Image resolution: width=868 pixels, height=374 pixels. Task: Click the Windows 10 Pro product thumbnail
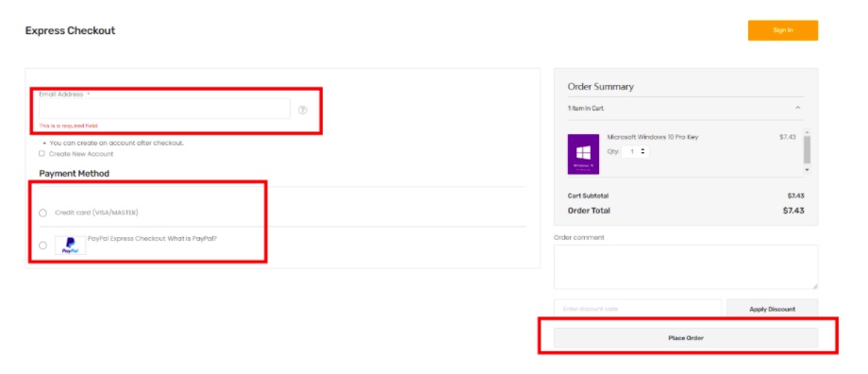pos(583,154)
